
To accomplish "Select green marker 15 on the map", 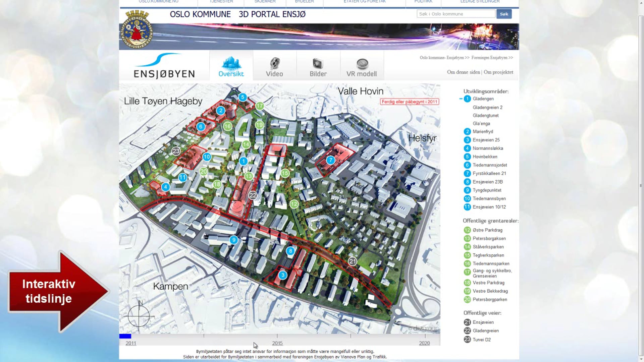I will [x=285, y=173].
